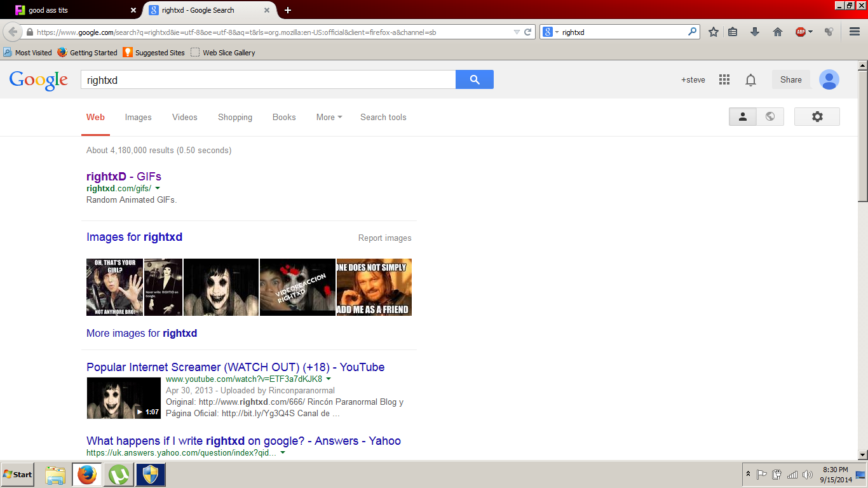868x488 pixels.
Task: Click the +steve profile link
Action: pos(693,80)
